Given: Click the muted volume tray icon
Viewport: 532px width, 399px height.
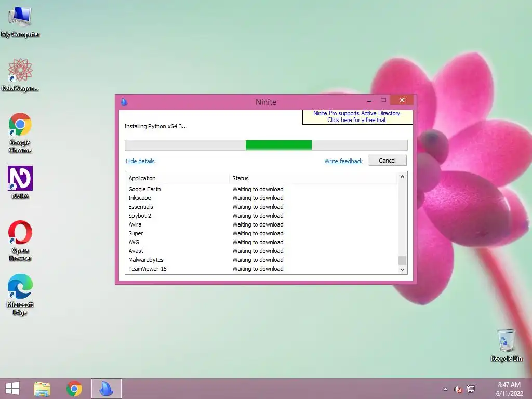Looking at the screenshot, I should point(458,389).
